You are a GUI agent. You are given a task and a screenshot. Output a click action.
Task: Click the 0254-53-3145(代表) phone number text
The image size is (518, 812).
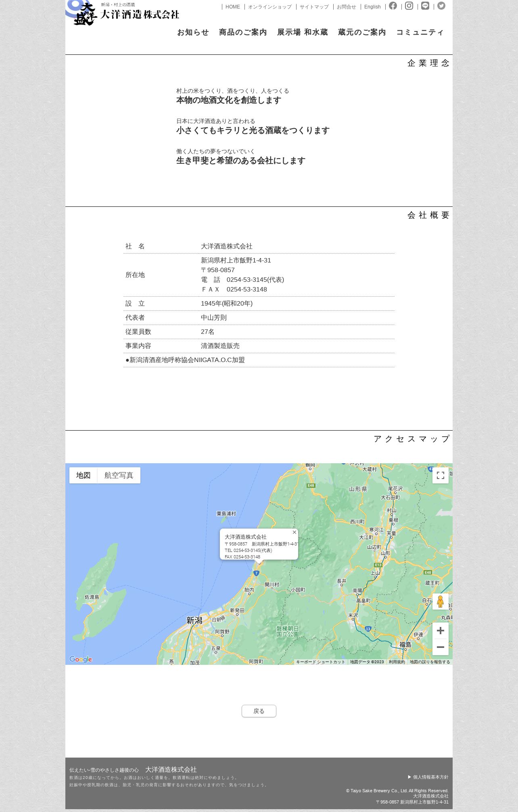click(255, 279)
